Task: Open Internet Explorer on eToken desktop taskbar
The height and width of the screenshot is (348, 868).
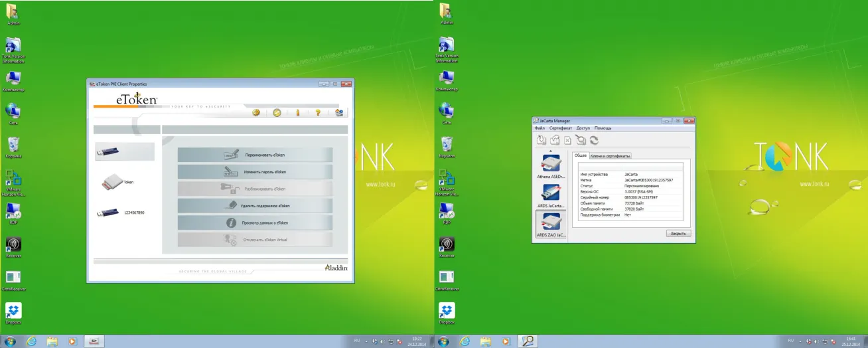Action: (31, 341)
